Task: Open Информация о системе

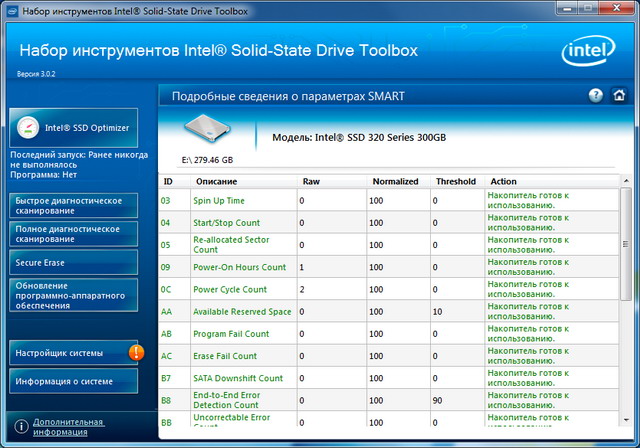Action: click(73, 381)
